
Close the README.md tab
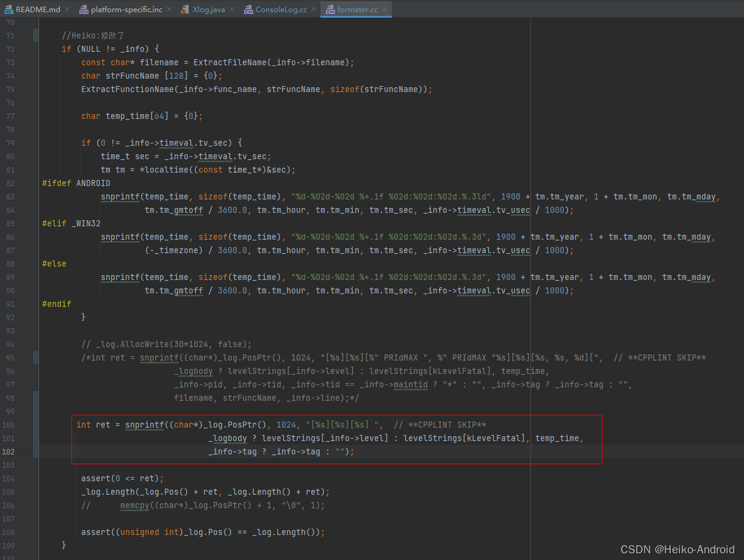tap(66, 9)
